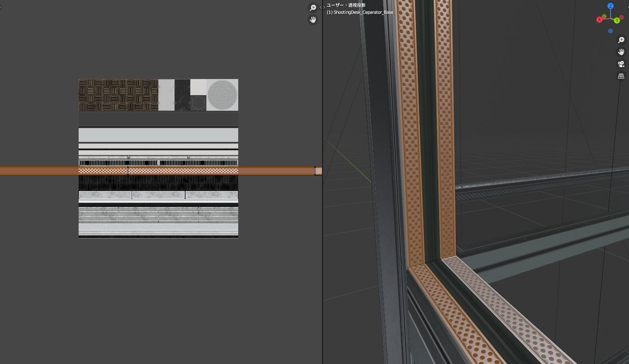Click the red X axis on the gizmo
The width and height of the screenshot is (629, 364).
(x=600, y=20)
